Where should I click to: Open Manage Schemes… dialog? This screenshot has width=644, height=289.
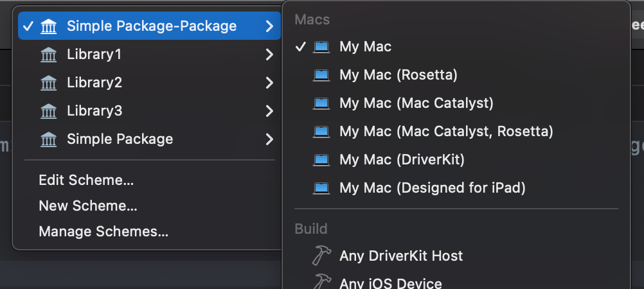(103, 232)
